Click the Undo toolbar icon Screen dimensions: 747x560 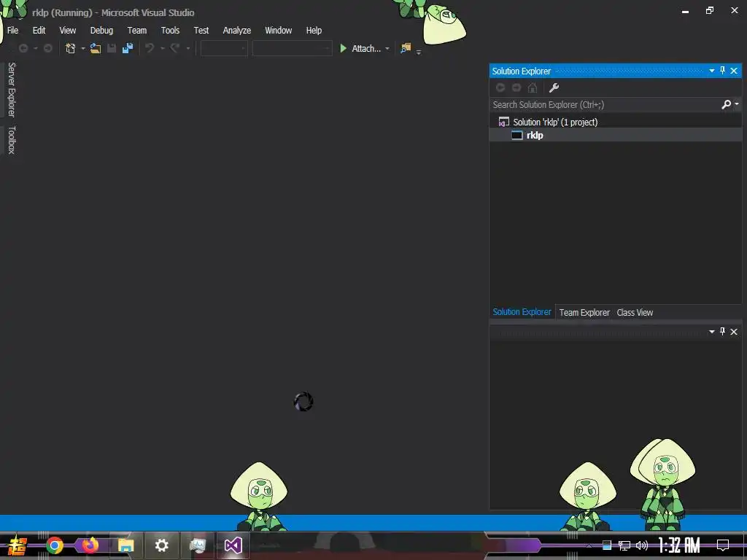point(150,49)
